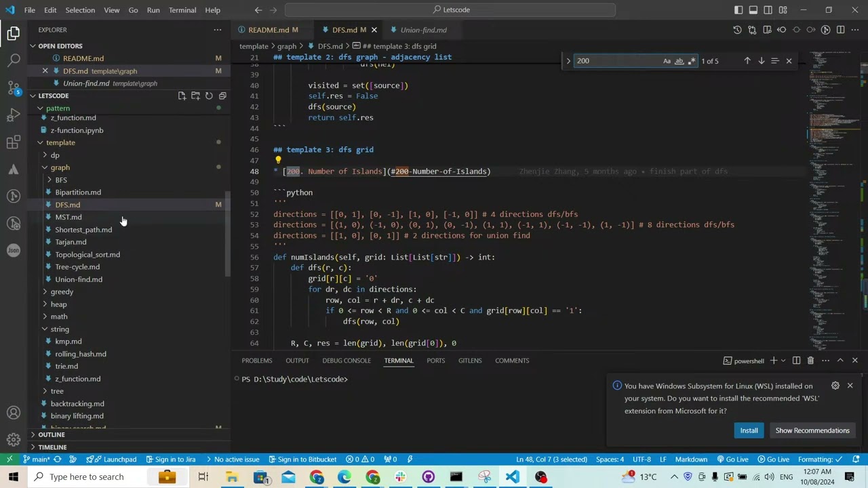Viewport: 868px width, 488px height.
Task: Toggle Primary Side Bar visibility
Action: (x=738, y=10)
